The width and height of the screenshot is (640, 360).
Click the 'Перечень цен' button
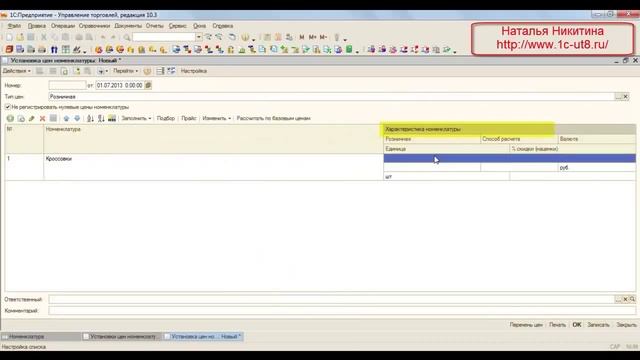tap(526, 325)
